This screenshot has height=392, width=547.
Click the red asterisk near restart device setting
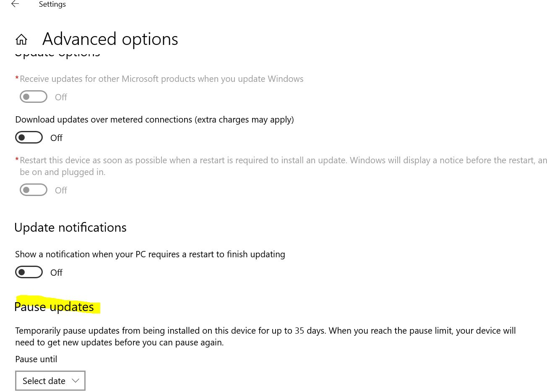tap(17, 159)
